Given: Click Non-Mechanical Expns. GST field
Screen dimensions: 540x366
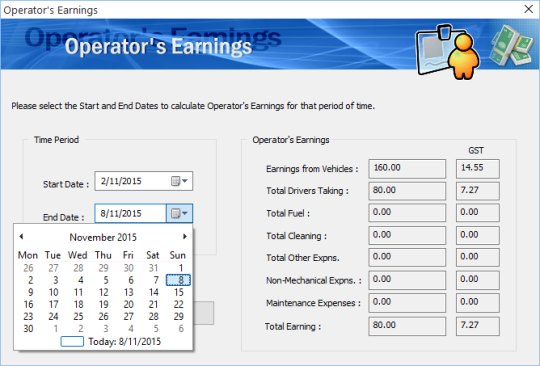Looking at the screenshot, I should 478,280.
